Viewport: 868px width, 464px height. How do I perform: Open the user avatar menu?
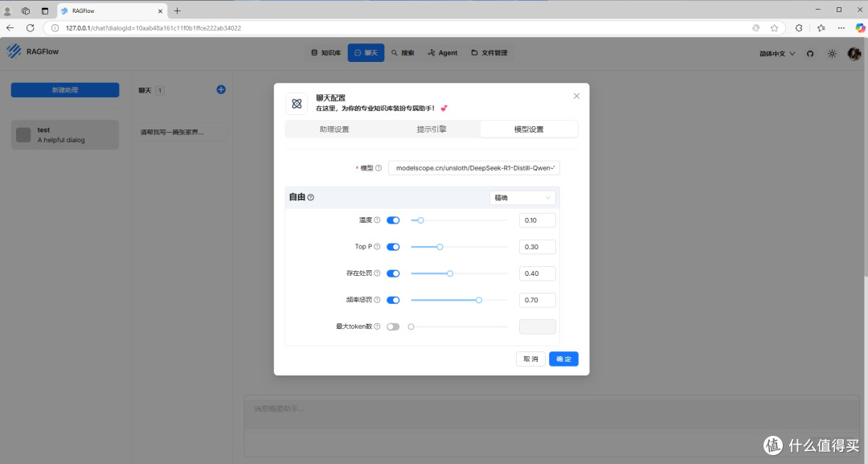pyautogui.click(x=854, y=54)
